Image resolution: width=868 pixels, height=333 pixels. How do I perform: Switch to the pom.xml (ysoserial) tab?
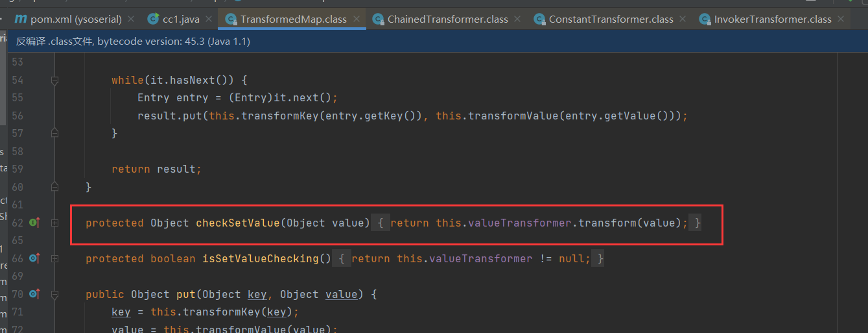click(76, 19)
